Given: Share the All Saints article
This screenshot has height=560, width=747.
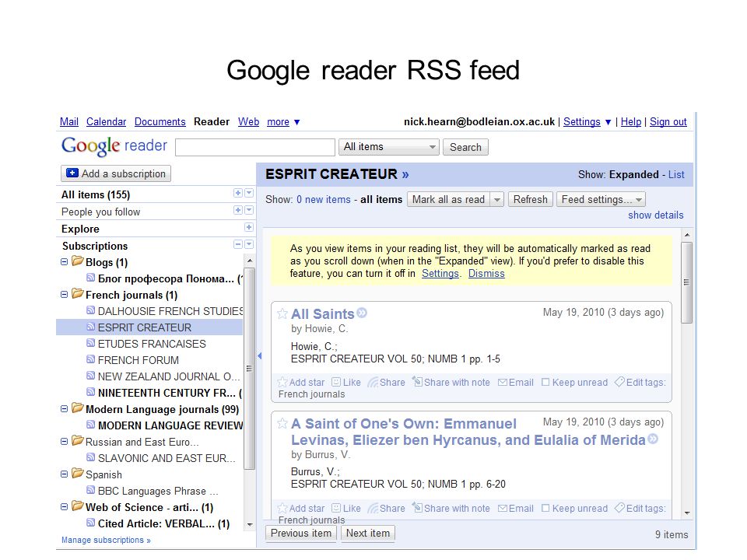Looking at the screenshot, I should click(387, 383).
